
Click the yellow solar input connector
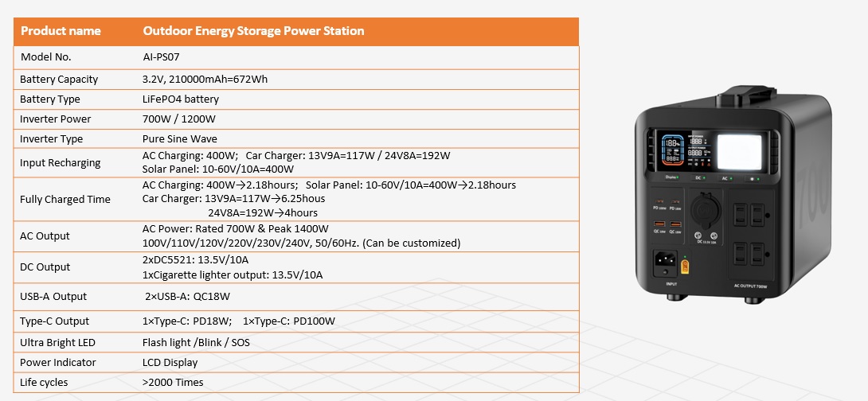[x=685, y=267]
